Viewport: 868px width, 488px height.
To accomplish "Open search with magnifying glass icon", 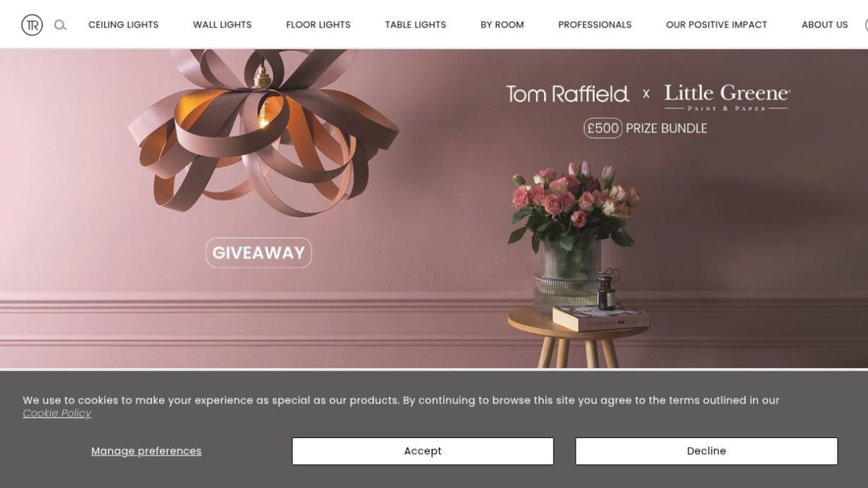I will tap(61, 25).
